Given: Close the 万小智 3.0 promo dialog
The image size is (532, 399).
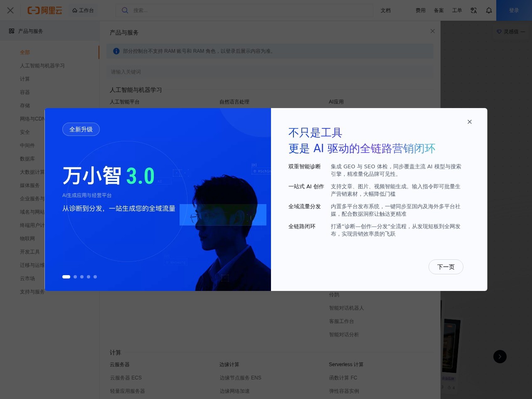Looking at the screenshot, I should tap(470, 122).
